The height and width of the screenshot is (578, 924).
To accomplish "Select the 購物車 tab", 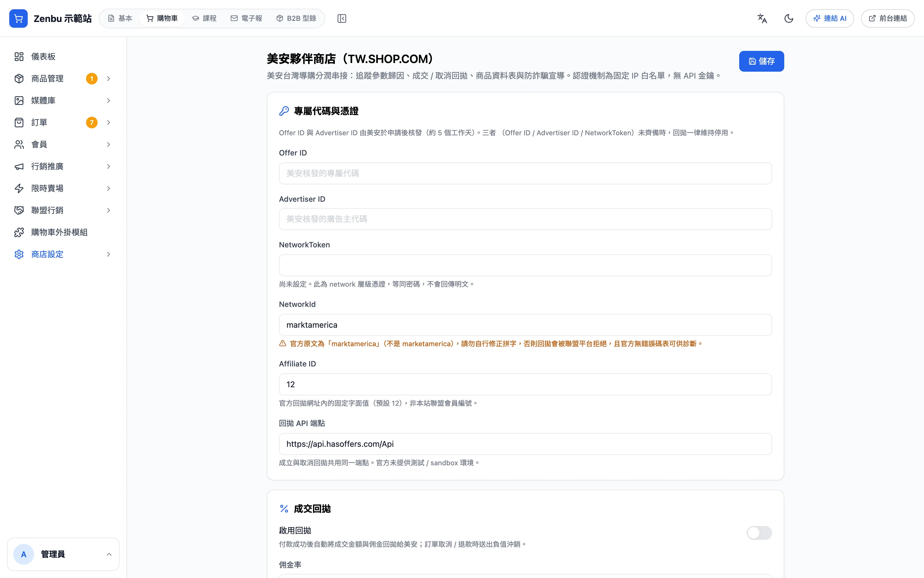I will click(x=162, y=18).
